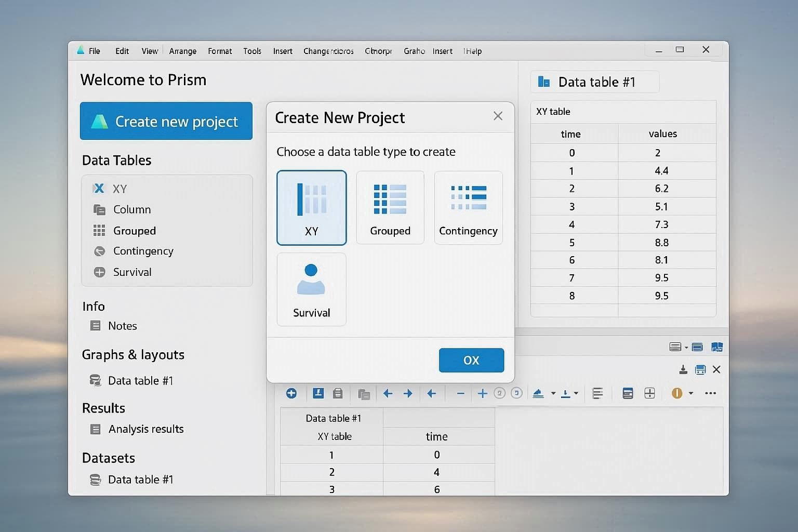Click the Create new project button
798x532 pixels.
(x=166, y=121)
